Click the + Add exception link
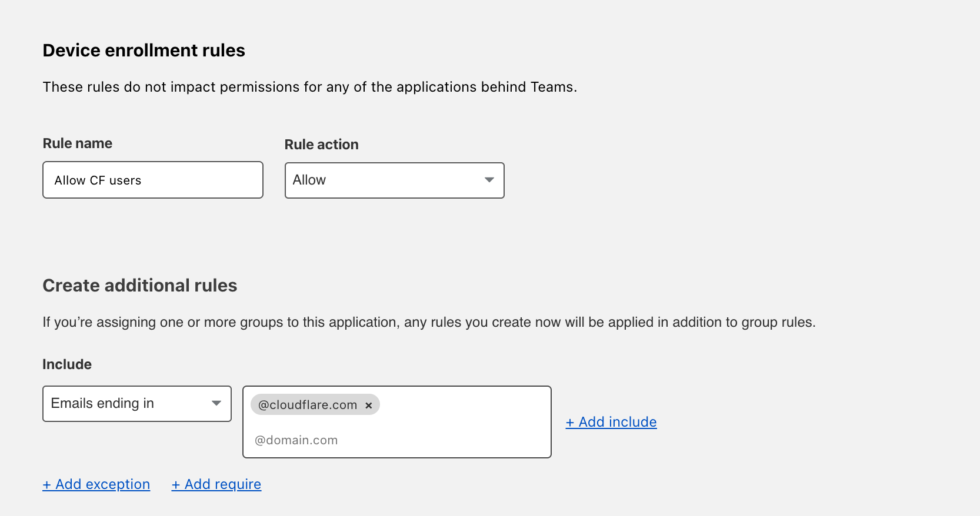Screen dimensions: 980x516 (96, 484)
